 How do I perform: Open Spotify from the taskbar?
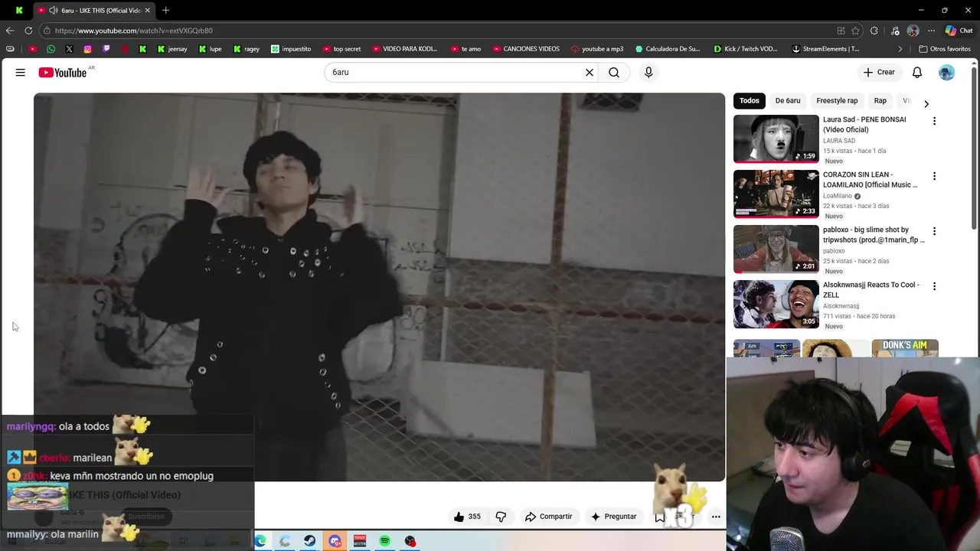pyautogui.click(x=385, y=541)
